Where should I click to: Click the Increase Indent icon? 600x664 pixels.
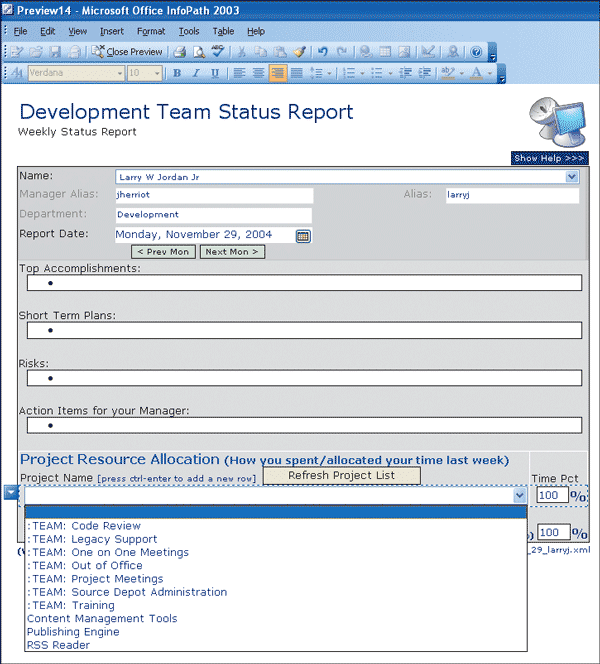point(424,73)
